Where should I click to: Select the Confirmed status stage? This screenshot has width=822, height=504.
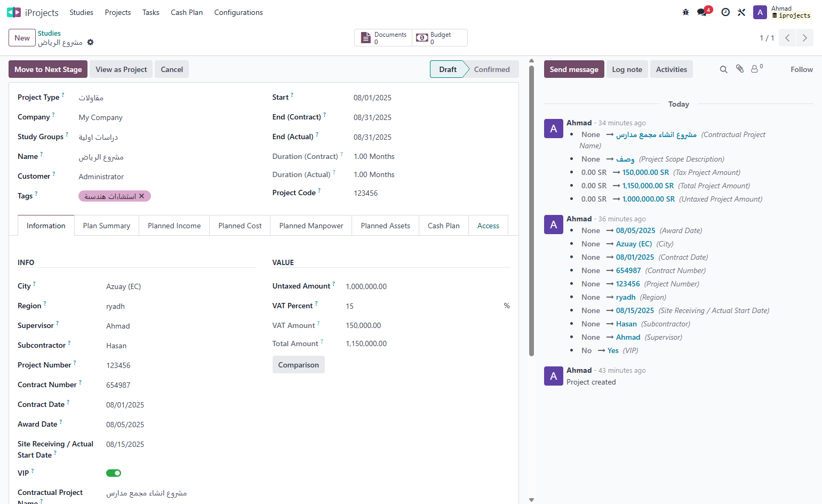pyautogui.click(x=492, y=69)
